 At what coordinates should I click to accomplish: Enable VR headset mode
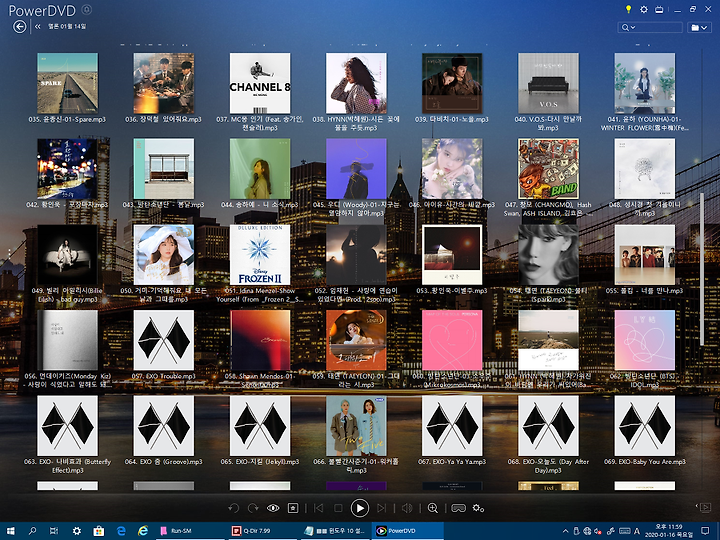tap(458, 508)
